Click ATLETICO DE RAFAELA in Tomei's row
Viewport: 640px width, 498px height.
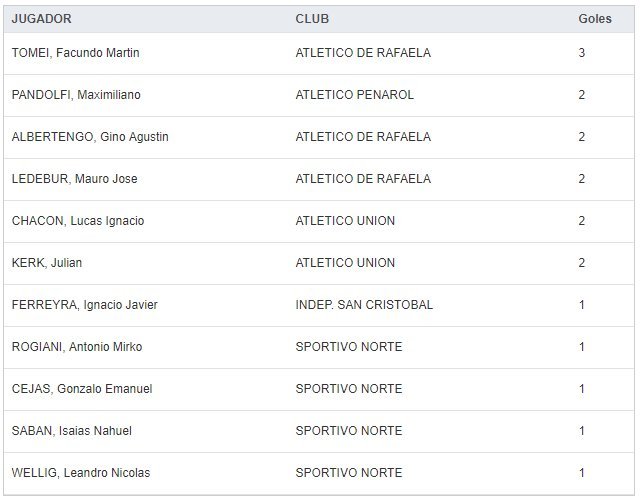(363, 53)
